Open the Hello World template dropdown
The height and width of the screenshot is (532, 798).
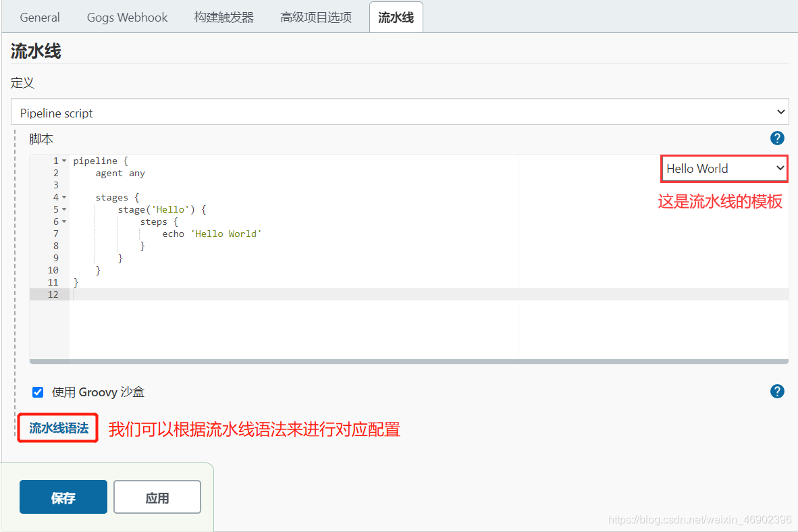click(x=724, y=169)
